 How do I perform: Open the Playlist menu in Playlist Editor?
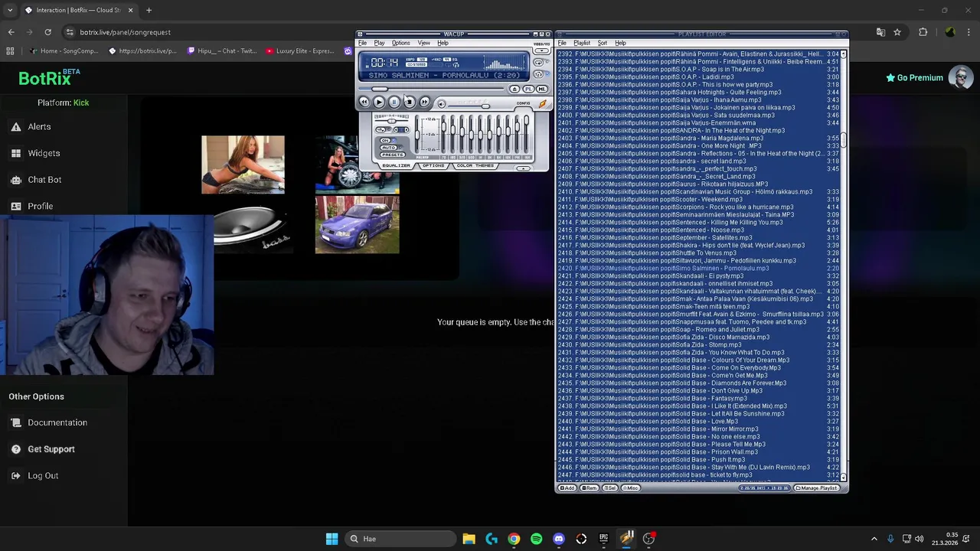pyautogui.click(x=582, y=43)
